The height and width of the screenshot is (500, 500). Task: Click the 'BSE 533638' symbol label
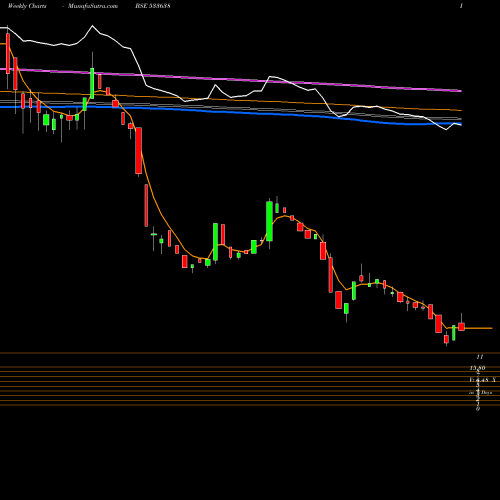153,6
